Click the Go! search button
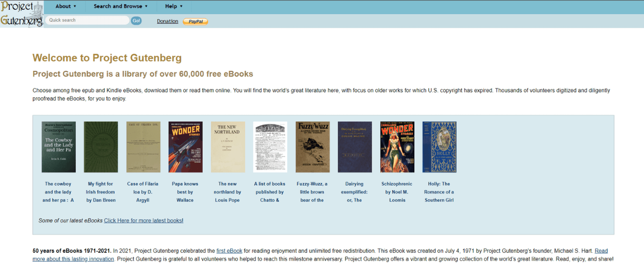The image size is (644, 274). (x=136, y=21)
